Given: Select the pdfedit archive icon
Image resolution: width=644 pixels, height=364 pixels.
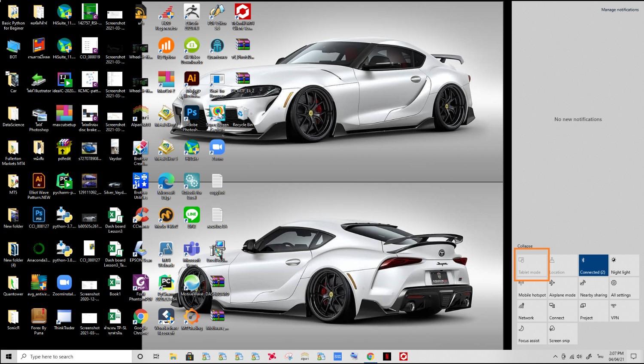Looking at the screenshot, I should tap(64, 150).
